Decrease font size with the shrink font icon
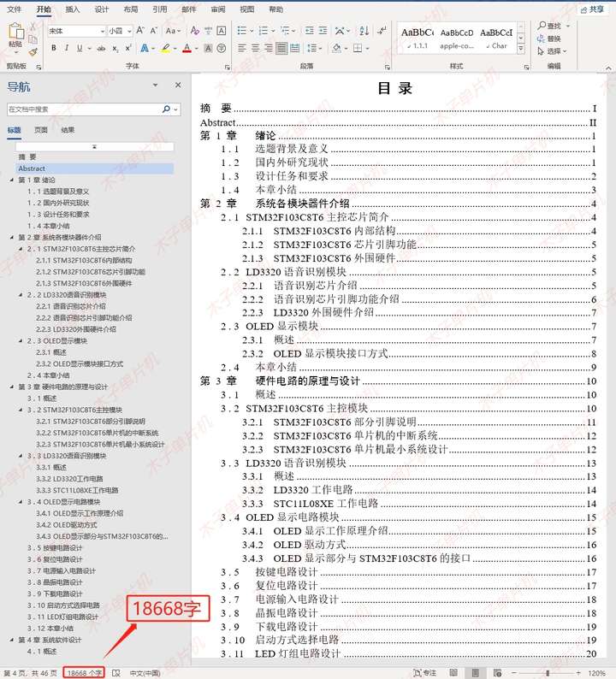Viewport: 616px width, 679px height. pyautogui.click(x=153, y=30)
